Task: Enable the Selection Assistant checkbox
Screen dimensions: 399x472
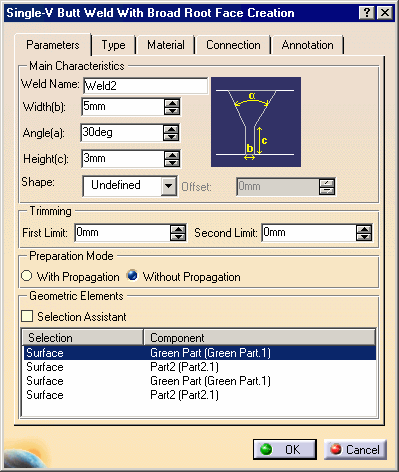Action: [x=27, y=316]
